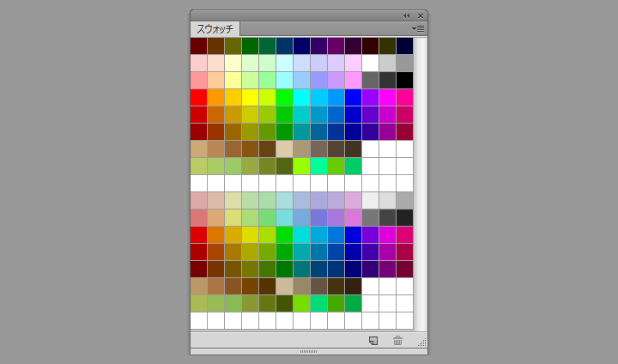
Task: Pick the cream beige swatch in upper brown row
Action: 285,149
